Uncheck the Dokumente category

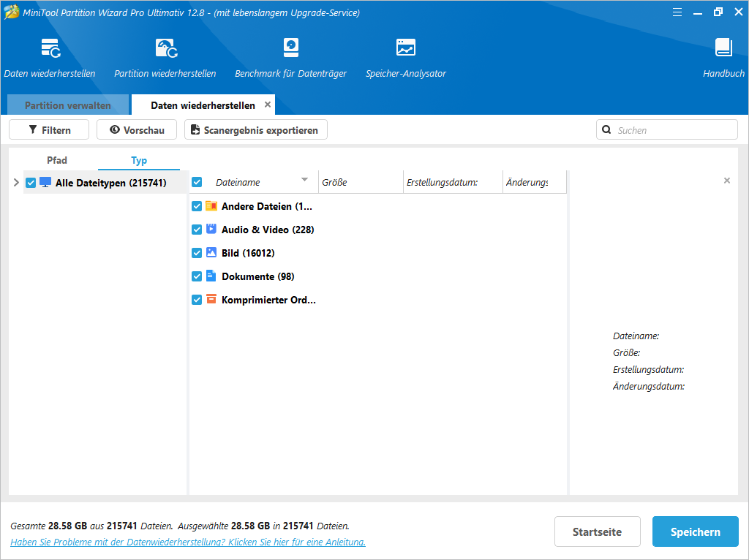pyautogui.click(x=197, y=276)
